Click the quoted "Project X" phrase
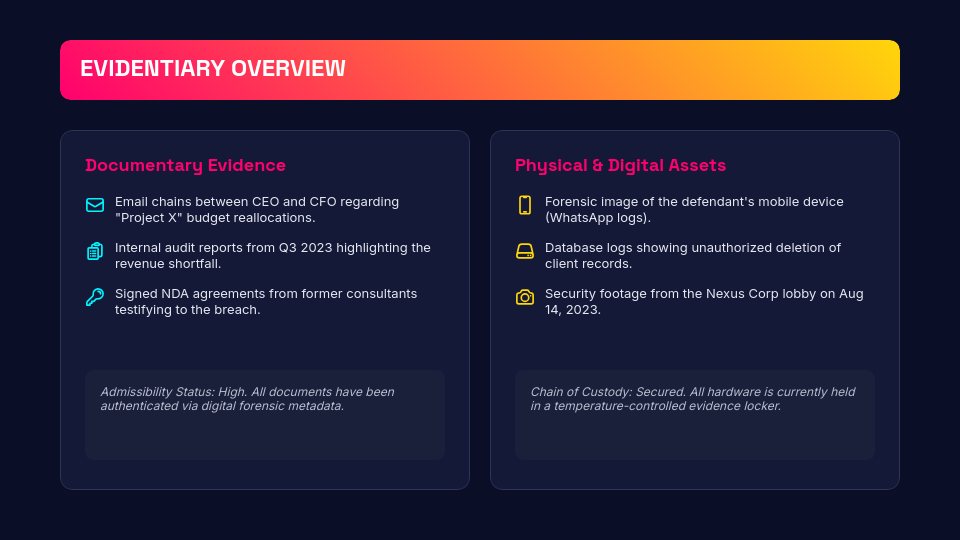 pos(152,218)
